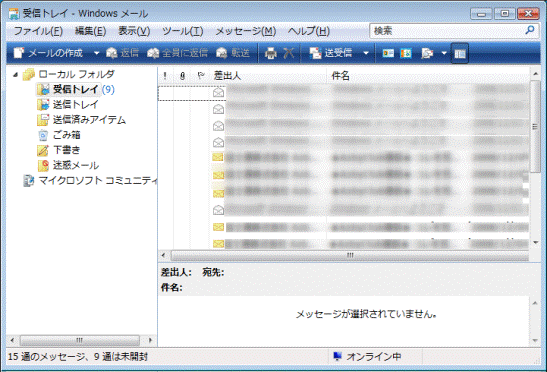The height and width of the screenshot is (372, 547).
Task: Sort by attachment paperclip column header
Action: point(182,76)
